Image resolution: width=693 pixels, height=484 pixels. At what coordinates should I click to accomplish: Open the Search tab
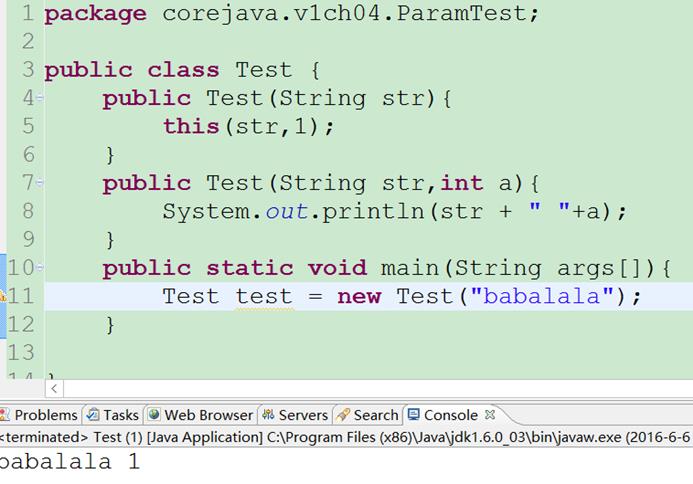tap(368, 415)
